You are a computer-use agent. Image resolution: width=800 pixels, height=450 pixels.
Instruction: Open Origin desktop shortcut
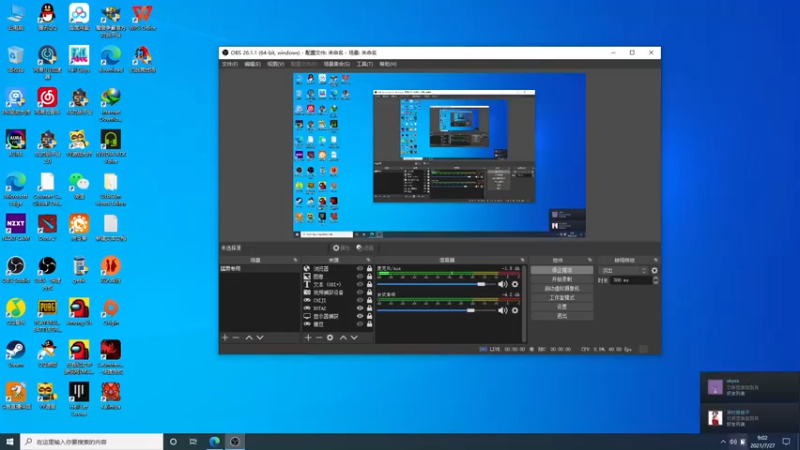(111, 311)
